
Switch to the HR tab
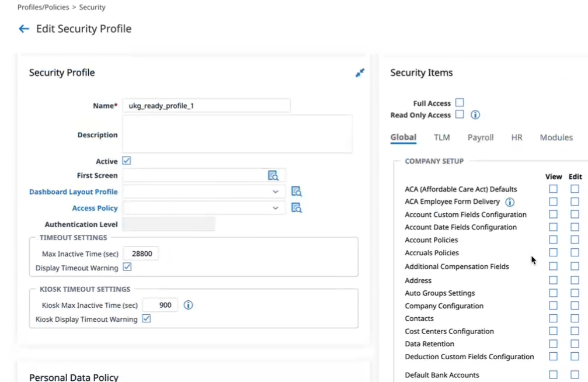click(x=517, y=137)
